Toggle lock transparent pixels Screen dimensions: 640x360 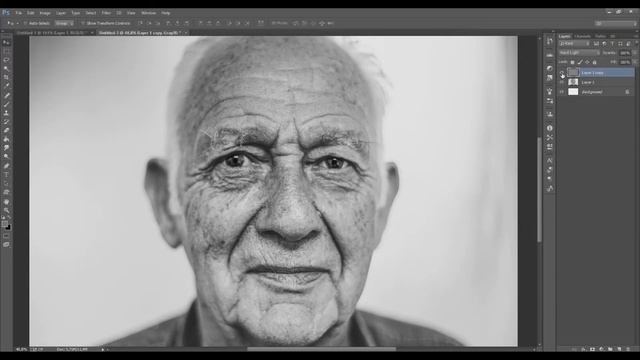tap(572, 62)
